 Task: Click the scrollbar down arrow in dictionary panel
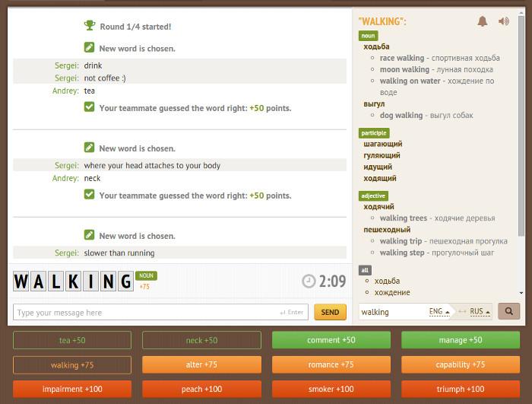(521, 293)
